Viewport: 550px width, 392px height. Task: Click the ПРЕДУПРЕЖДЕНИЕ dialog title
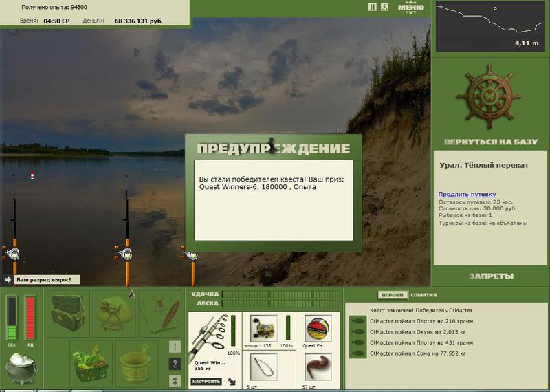[273, 149]
